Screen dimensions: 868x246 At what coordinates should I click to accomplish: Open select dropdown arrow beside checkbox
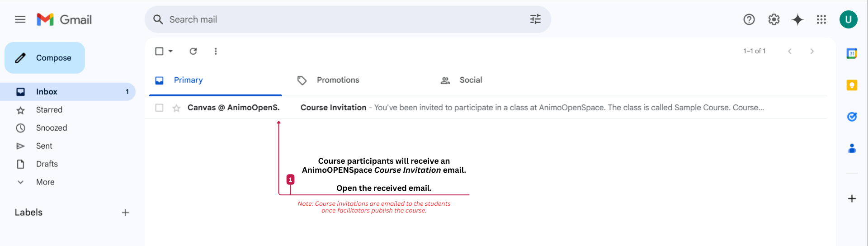pos(171,51)
